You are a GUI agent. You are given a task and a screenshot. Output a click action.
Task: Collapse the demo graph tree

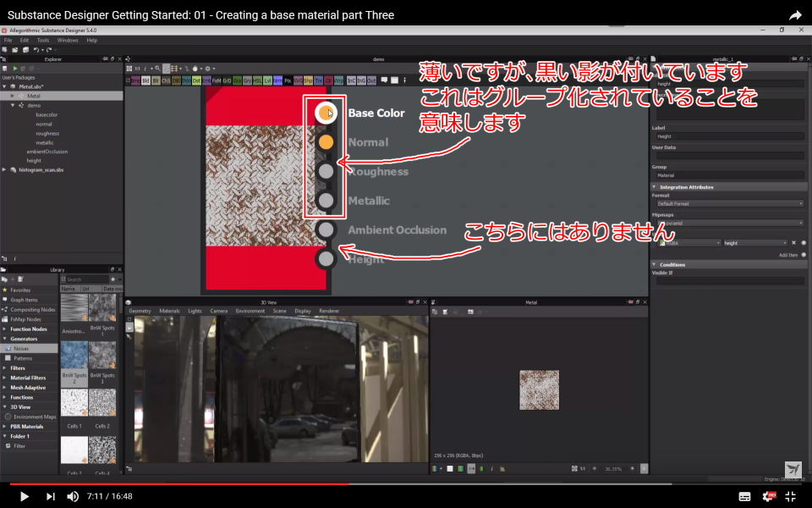coord(13,105)
